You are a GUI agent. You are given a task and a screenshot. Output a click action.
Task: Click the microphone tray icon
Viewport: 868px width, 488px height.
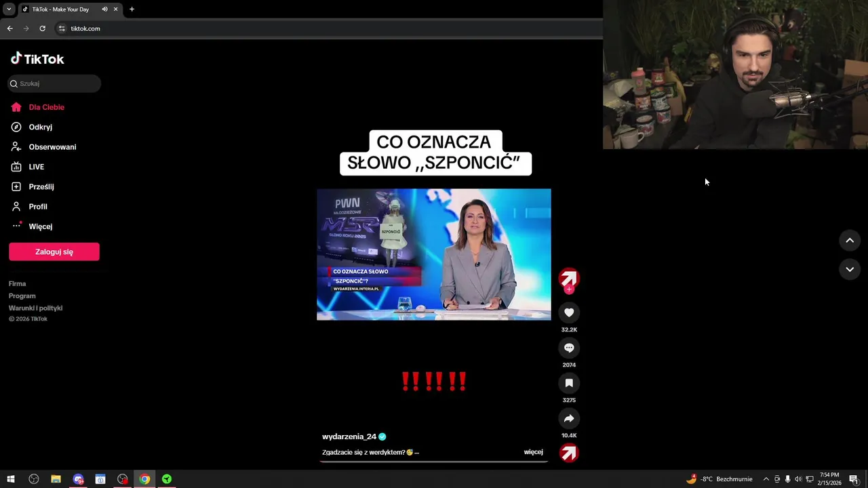click(787, 479)
